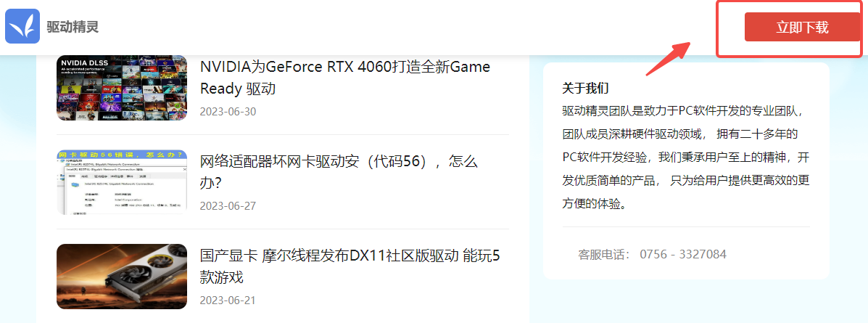Open the network adapter code 56 thumbnail

[x=122, y=181]
